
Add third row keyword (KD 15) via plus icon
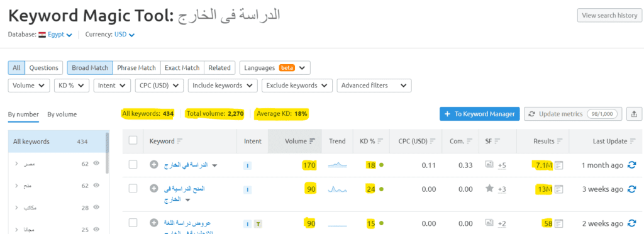tap(153, 223)
